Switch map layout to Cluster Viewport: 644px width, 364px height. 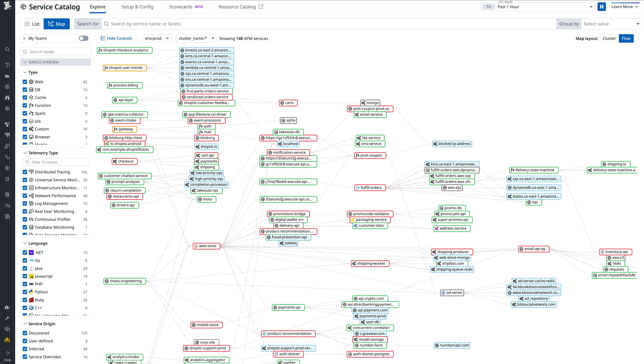pos(609,38)
